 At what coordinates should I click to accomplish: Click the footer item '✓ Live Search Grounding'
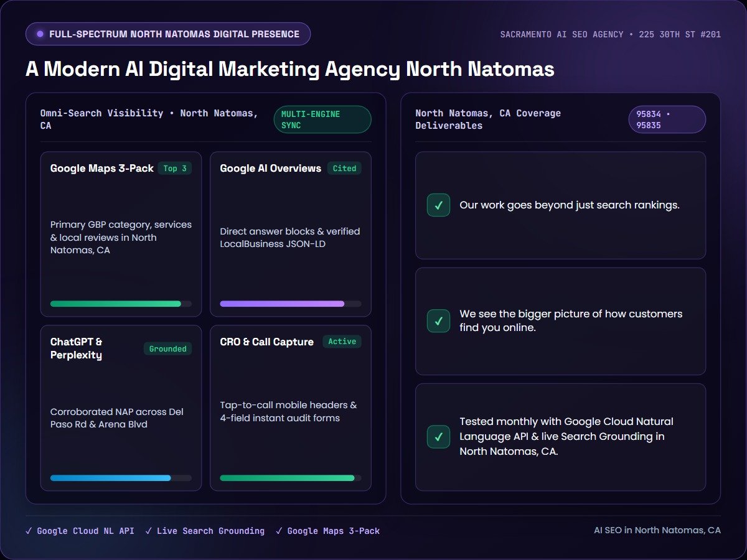205,531
